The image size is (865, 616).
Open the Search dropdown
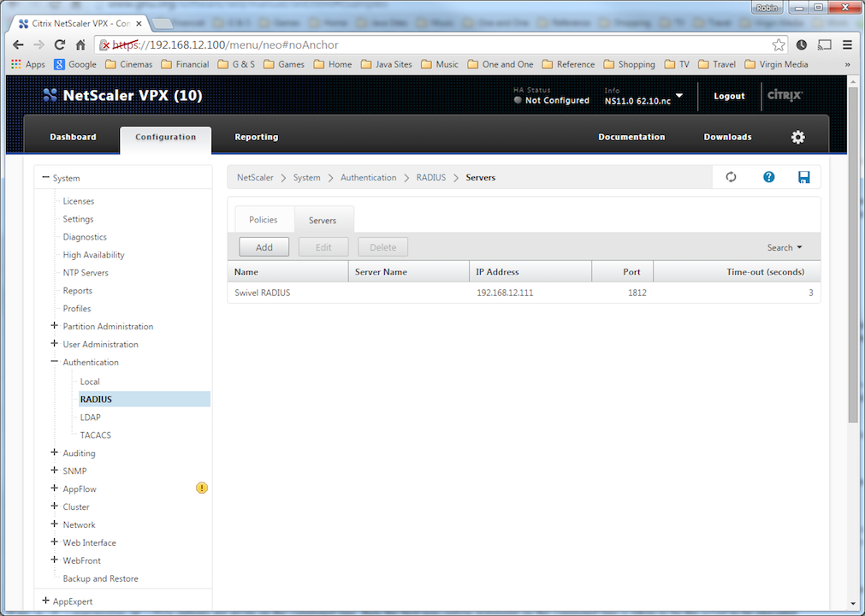click(x=785, y=247)
